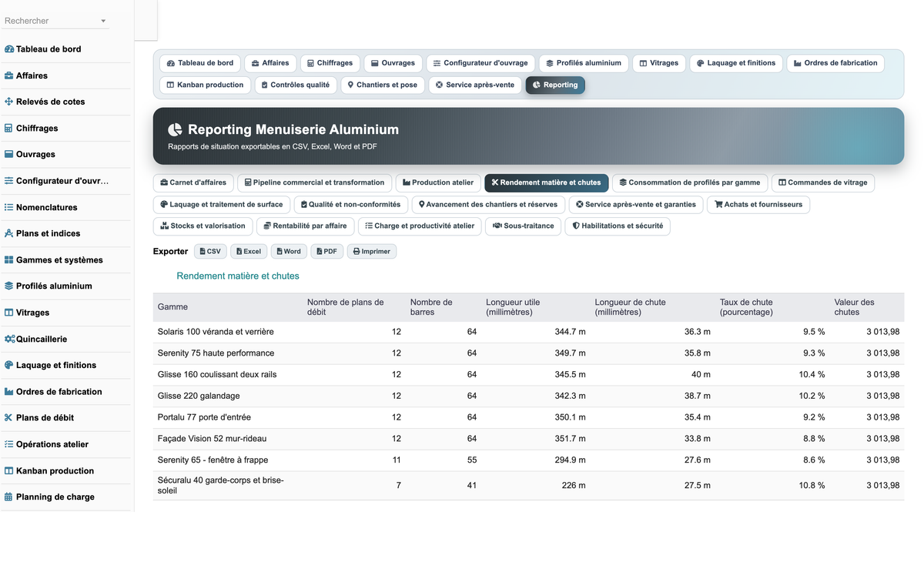Click the Kanban production sidebar icon

coord(9,470)
